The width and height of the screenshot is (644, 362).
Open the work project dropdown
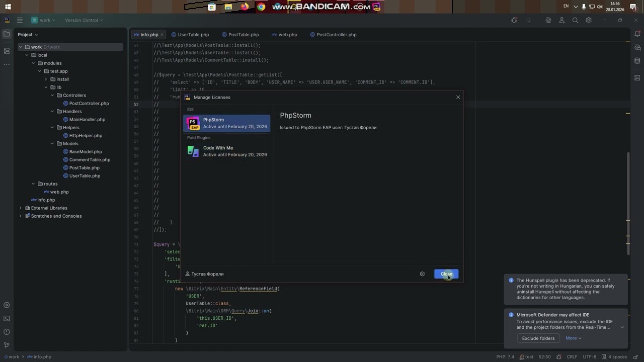44,20
